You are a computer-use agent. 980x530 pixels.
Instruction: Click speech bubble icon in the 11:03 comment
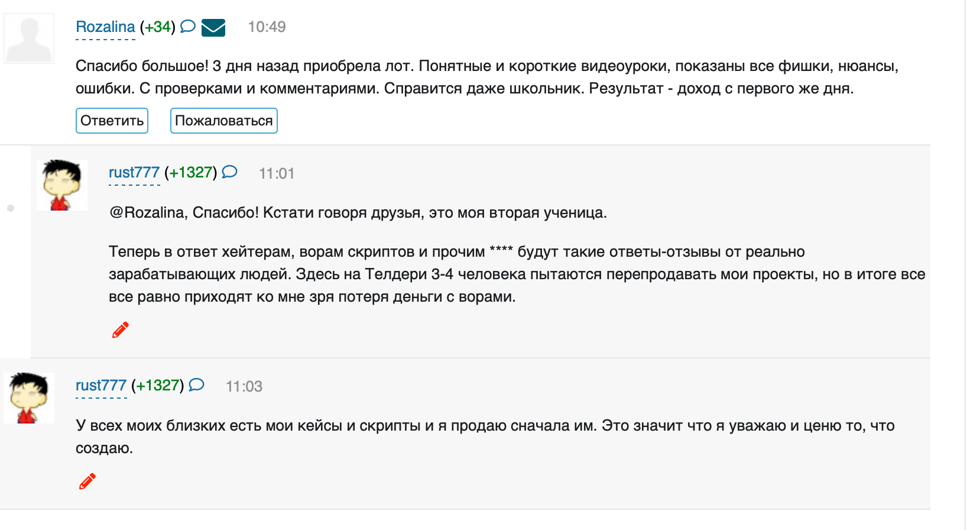[196, 385]
